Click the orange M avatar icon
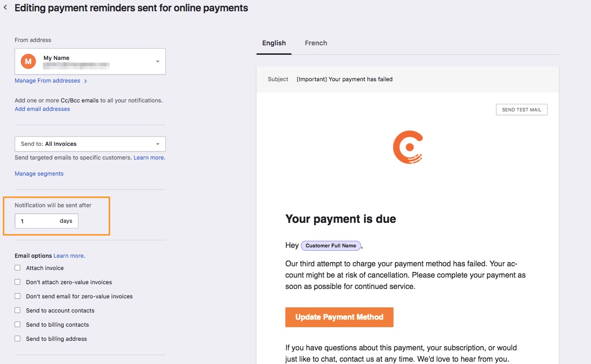Screen dimensions: 591x364 [28, 61]
